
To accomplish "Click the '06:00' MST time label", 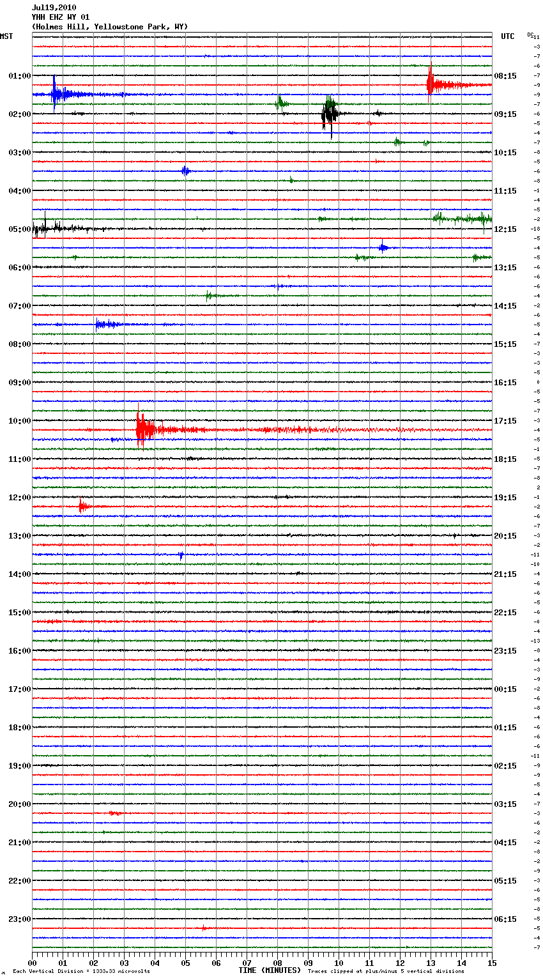I will (20, 268).
